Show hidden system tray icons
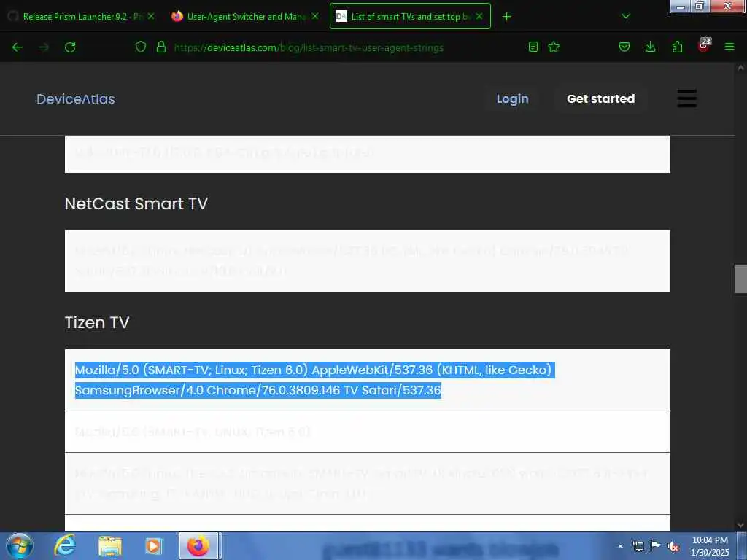 [620, 546]
